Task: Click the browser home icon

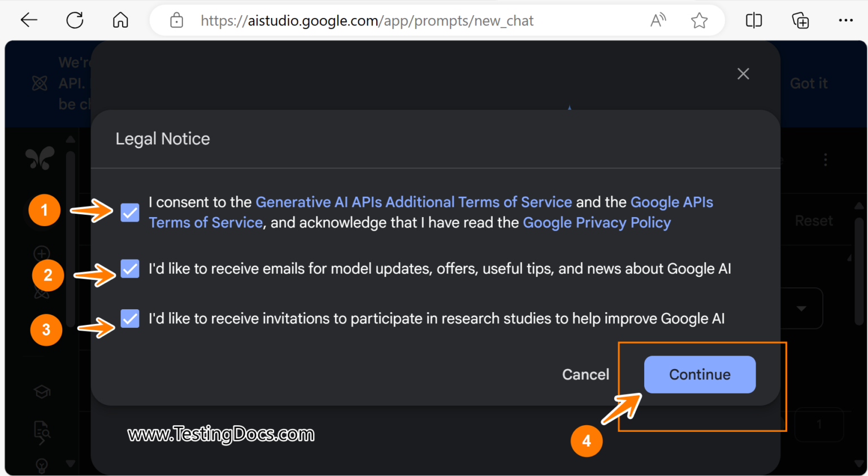Action: coord(120,20)
